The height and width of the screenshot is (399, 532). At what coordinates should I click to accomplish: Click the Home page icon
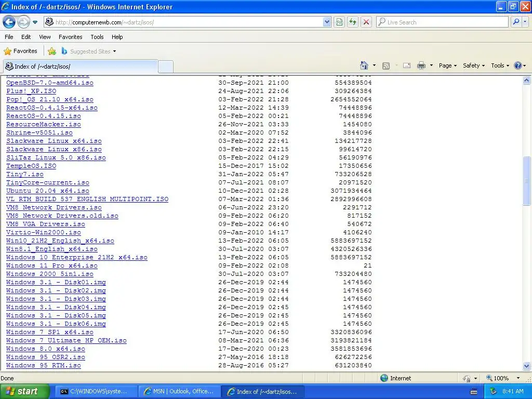[364, 65]
